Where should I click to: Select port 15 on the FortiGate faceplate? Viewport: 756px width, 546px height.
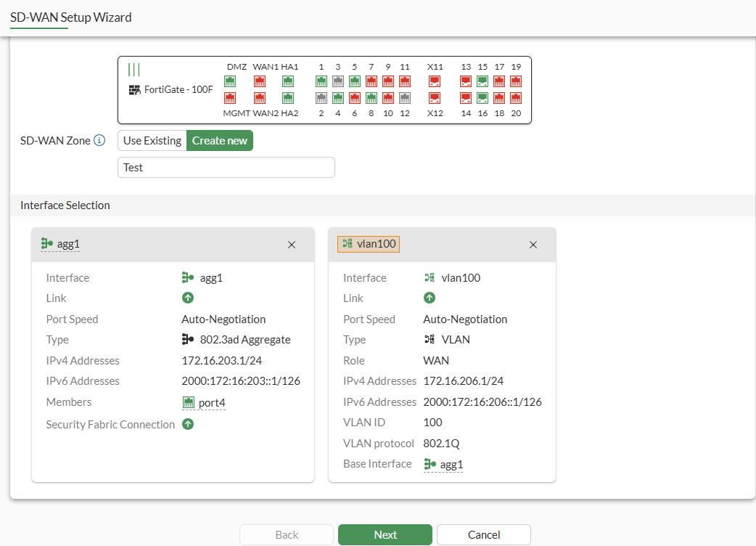click(482, 81)
